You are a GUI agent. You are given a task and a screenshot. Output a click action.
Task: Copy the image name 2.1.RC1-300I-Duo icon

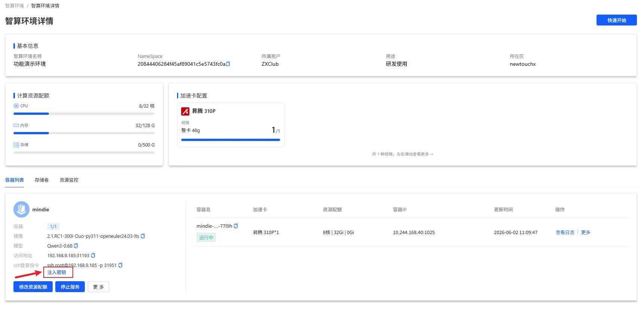143,236
